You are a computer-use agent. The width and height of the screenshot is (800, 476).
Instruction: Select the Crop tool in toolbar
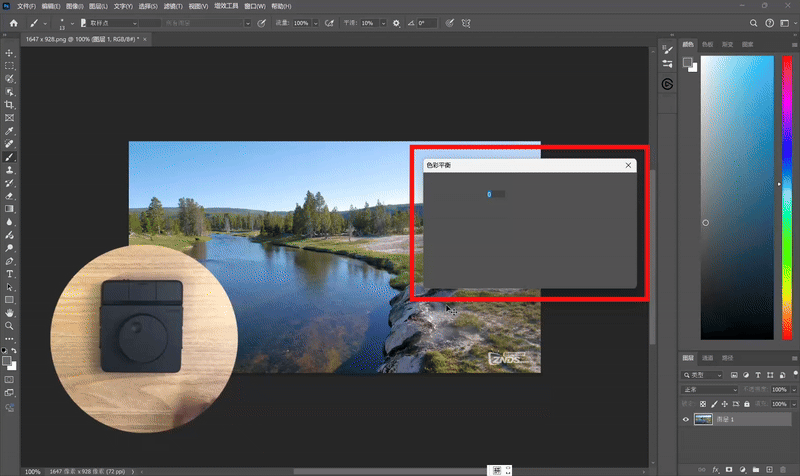(x=10, y=104)
